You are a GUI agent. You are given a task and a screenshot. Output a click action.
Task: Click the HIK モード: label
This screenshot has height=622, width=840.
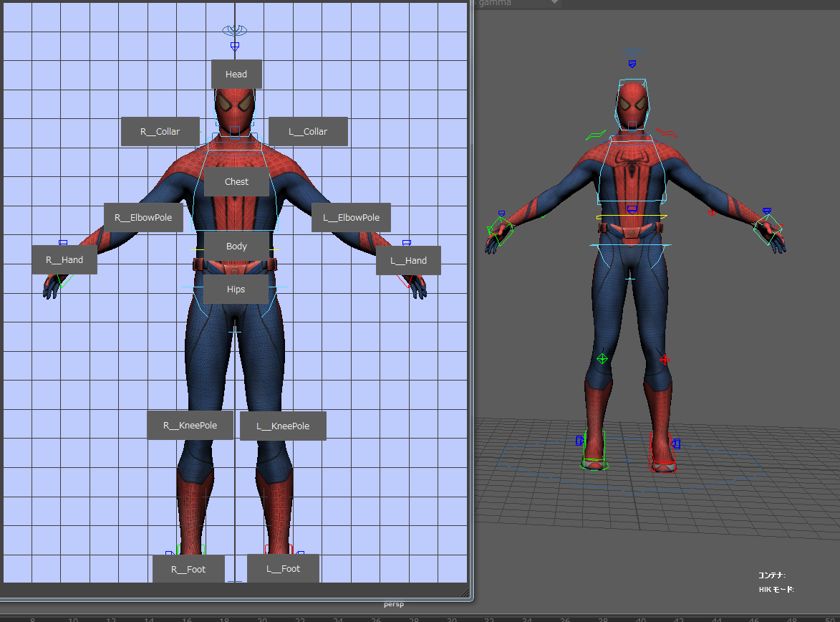[x=776, y=589]
